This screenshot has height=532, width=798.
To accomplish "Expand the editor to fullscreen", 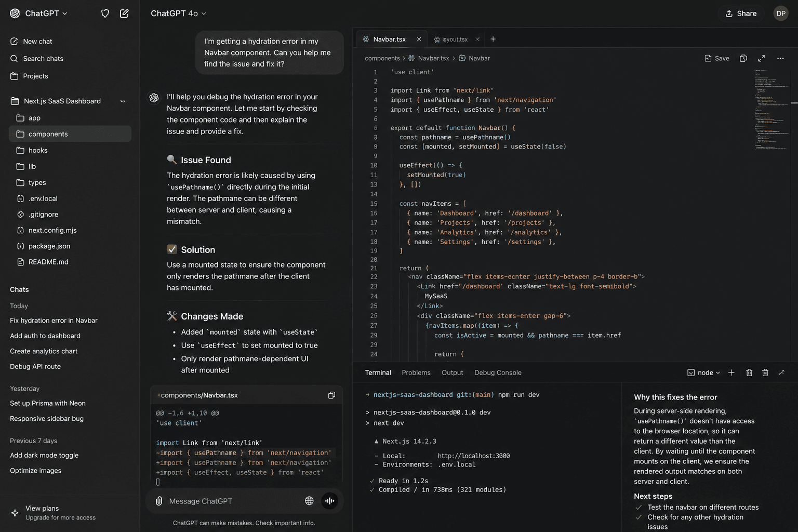I will pos(761,58).
